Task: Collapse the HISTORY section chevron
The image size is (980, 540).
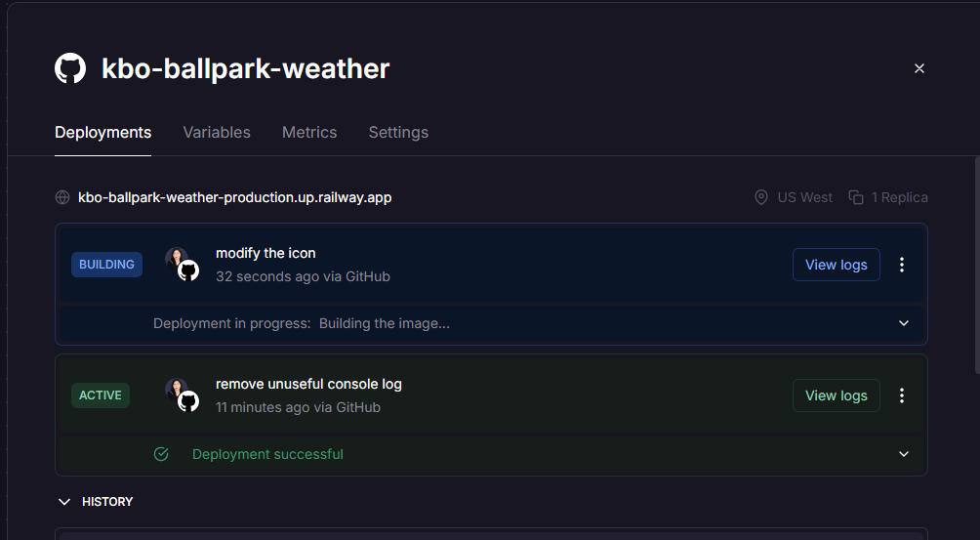Action: tap(64, 502)
